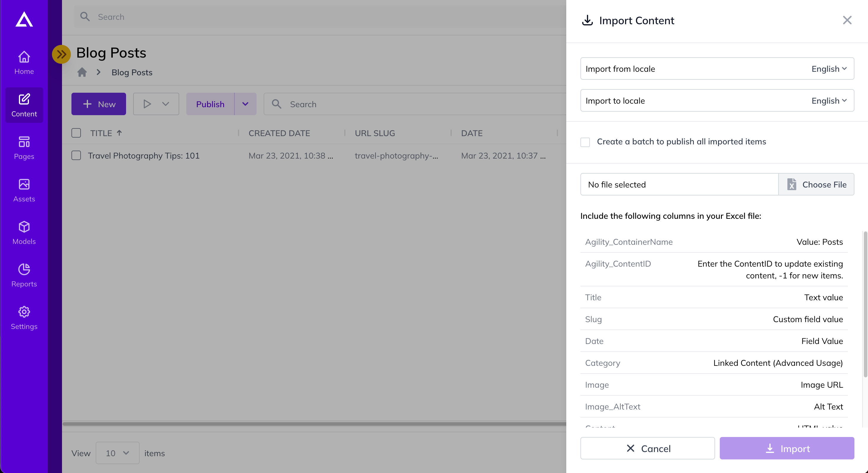Expand the play button dropdown chevron

click(x=165, y=104)
